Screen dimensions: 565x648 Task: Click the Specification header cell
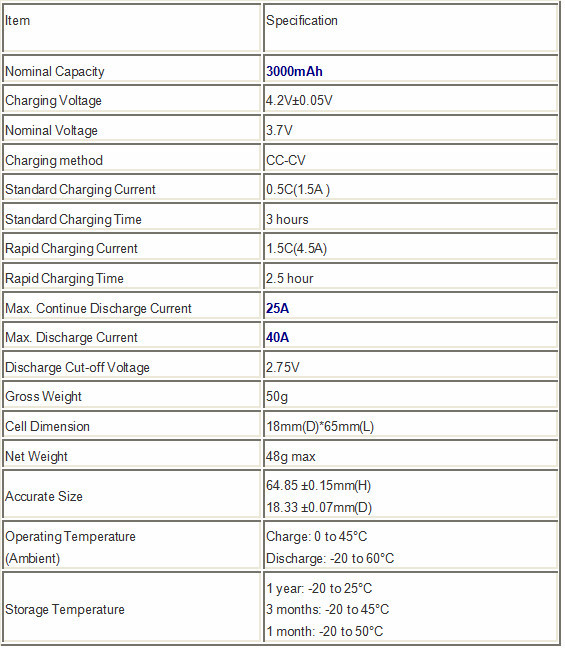click(x=410, y=28)
